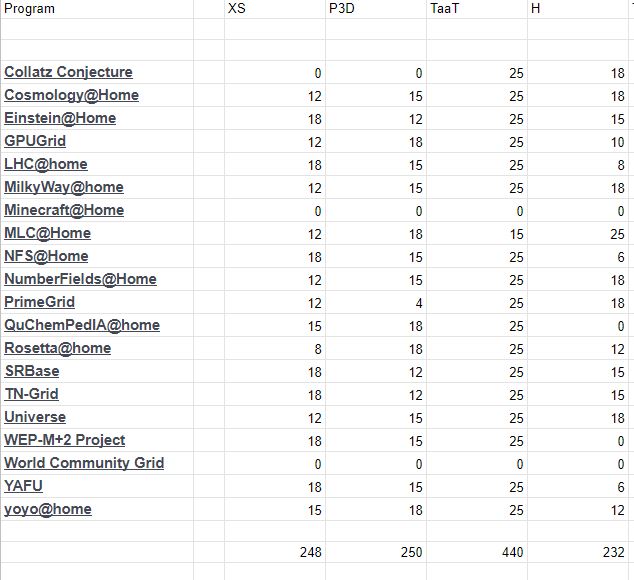Open the WEP-M+2 Project link
Viewport: 634px width, 580px height.
(x=65, y=440)
